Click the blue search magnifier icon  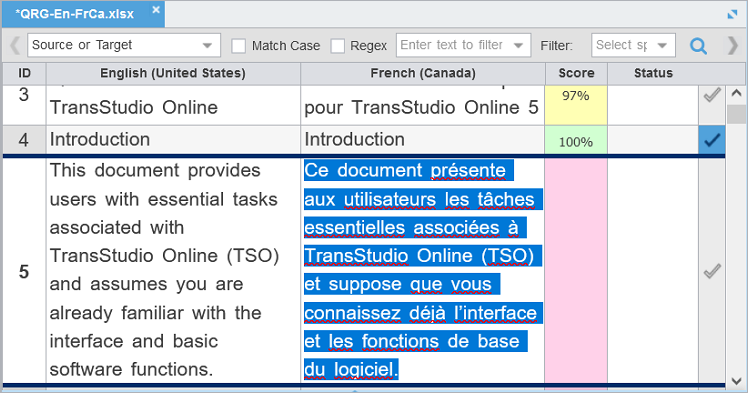point(698,46)
